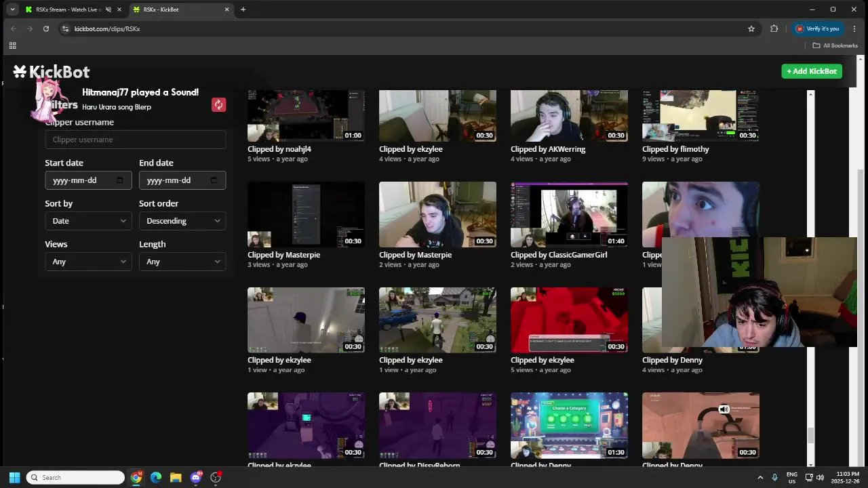The height and width of the screenshot is (488, 868).
Task: Reload the KickBot clips page
Action: pos(46,28)
